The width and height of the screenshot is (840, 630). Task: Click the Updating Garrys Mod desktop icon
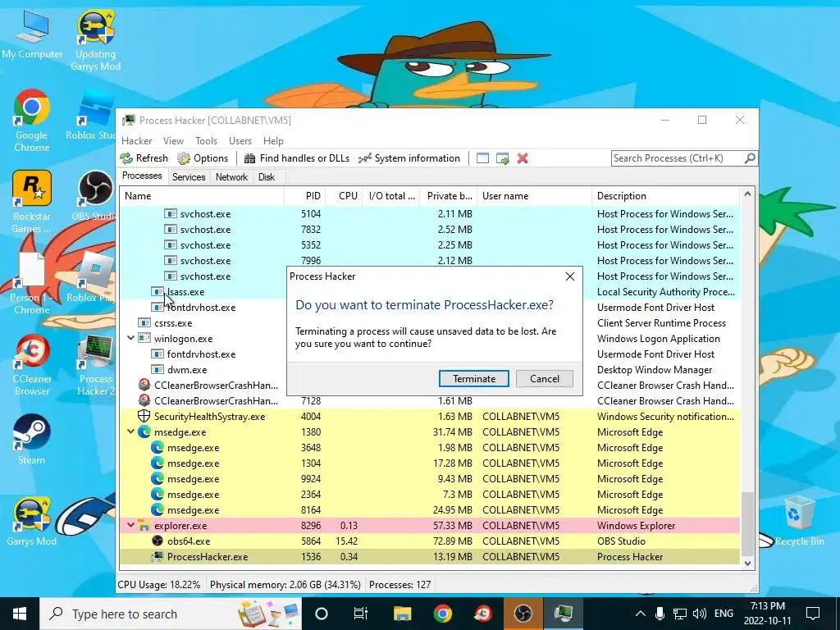coord(95,41)
